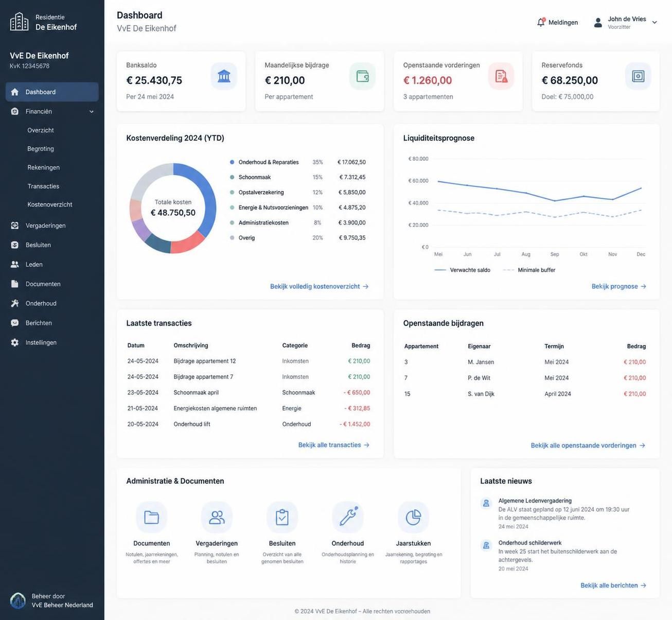Click the Schoonmaak legend color dot
This screenshot has height=620, width=672.
tap(232, 177)
